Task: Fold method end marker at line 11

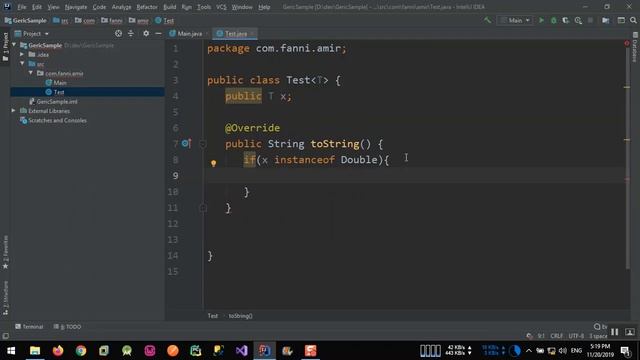Action: 203,208
